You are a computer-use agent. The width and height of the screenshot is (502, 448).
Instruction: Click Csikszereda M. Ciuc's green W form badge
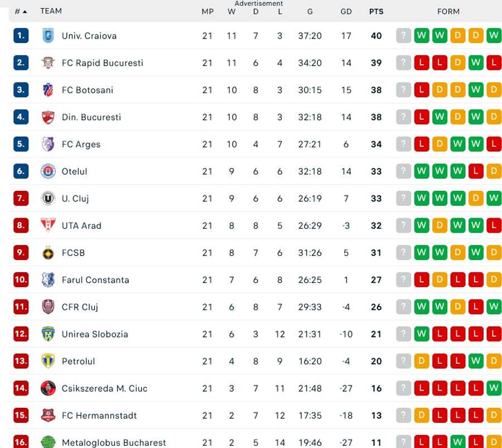click(494, 388)
